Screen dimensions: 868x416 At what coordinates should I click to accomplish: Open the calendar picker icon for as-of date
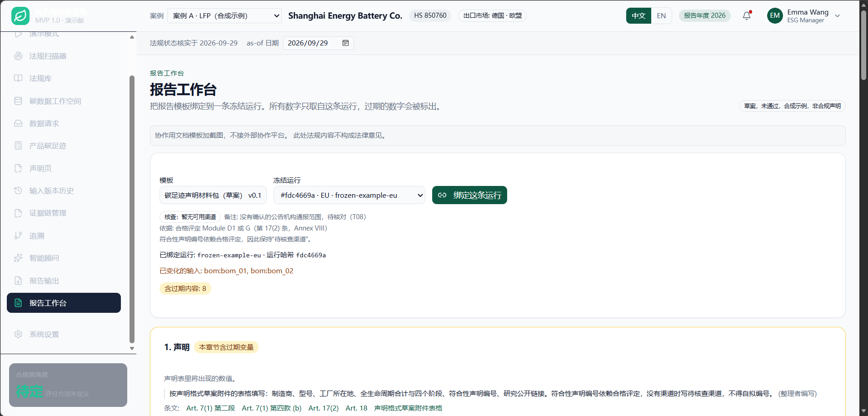click(x=345, y=43)
